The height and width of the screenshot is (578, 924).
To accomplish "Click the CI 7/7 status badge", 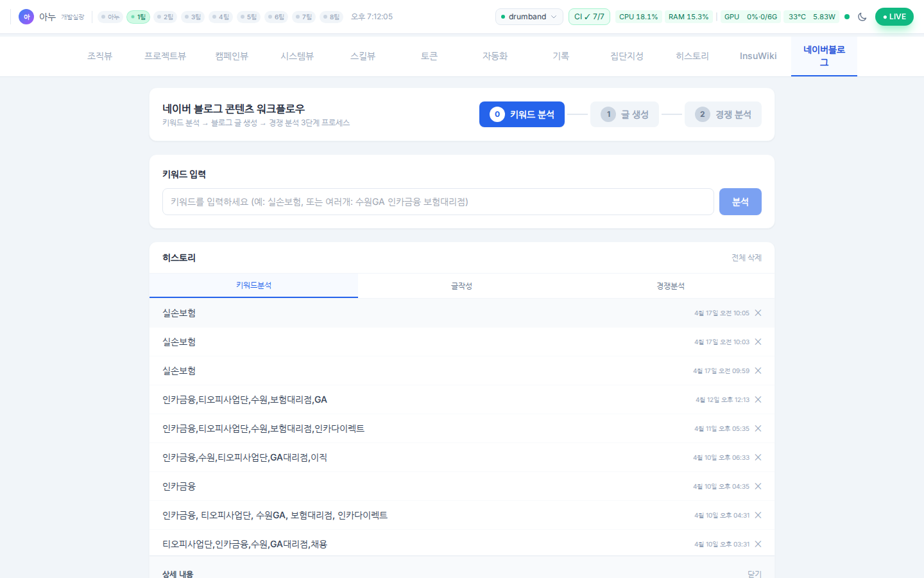I will [588, 17].
